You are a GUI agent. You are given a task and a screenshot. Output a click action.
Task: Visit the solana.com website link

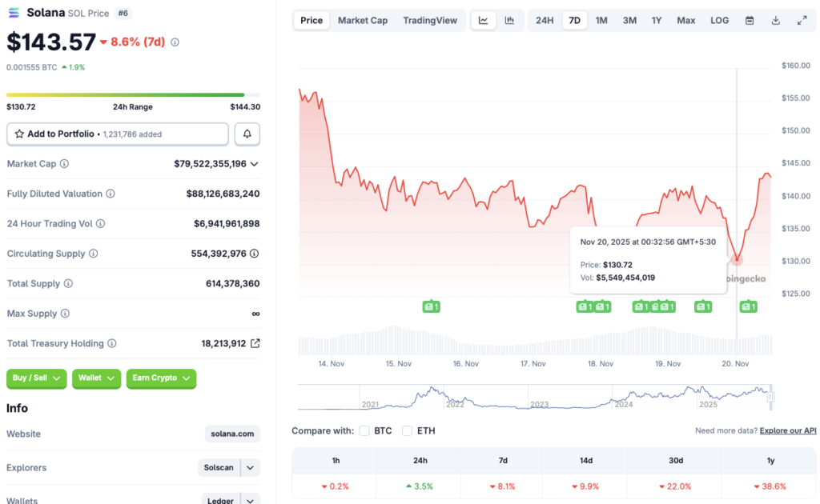pyautogui.click(x=231, y=434)
